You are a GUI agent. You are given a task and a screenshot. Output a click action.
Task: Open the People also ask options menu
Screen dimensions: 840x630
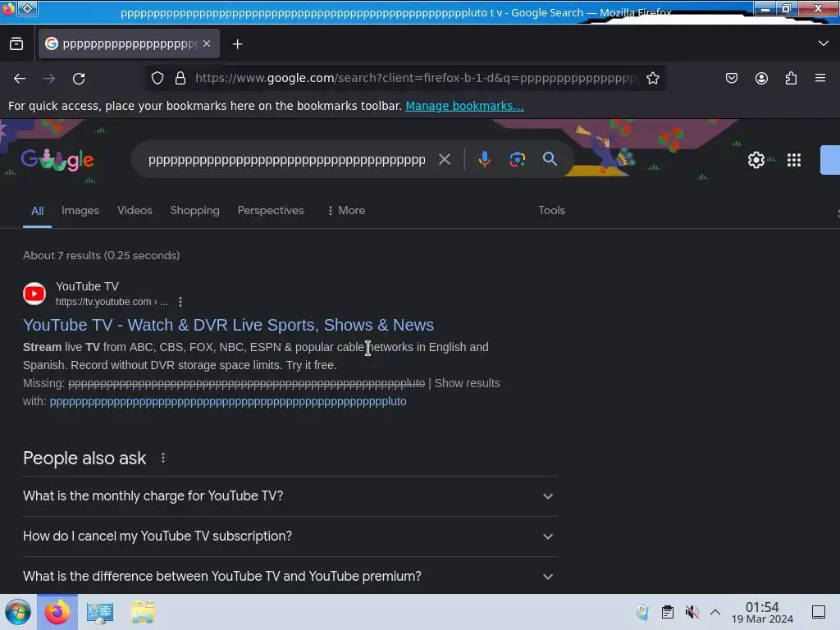click(x=163, y=458)
